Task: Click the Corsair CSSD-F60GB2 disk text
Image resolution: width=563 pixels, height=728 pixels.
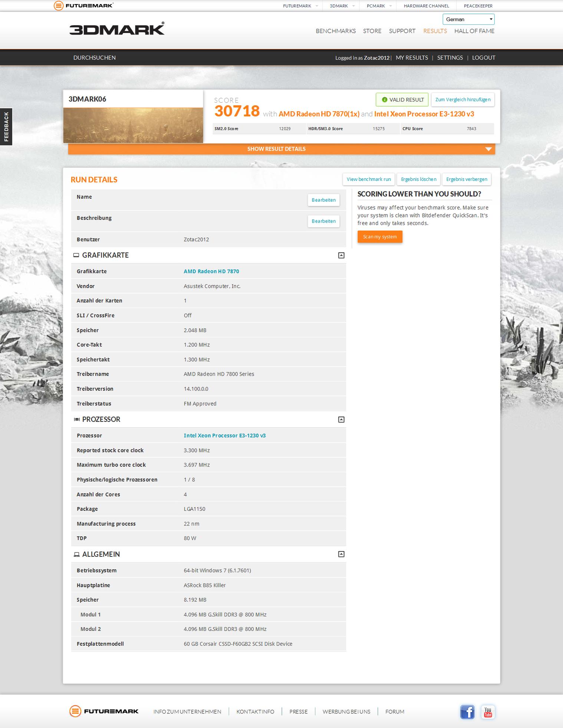Action: tap(238, 644)
